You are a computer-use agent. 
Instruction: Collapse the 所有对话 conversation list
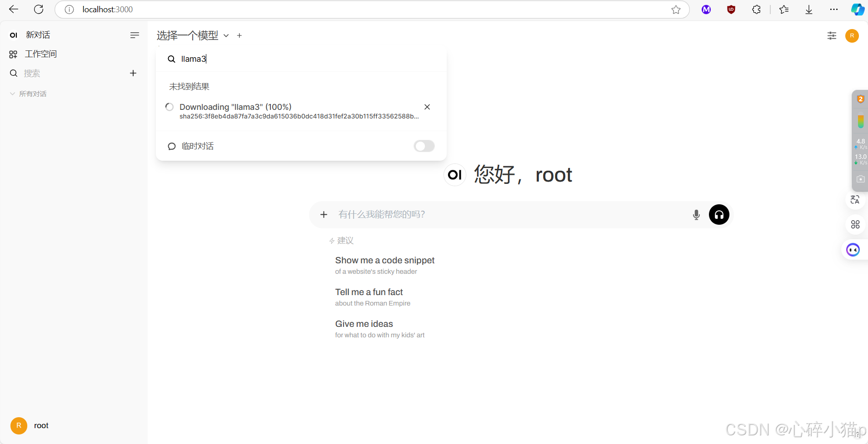pyautogui.click(x=11, y=94)
